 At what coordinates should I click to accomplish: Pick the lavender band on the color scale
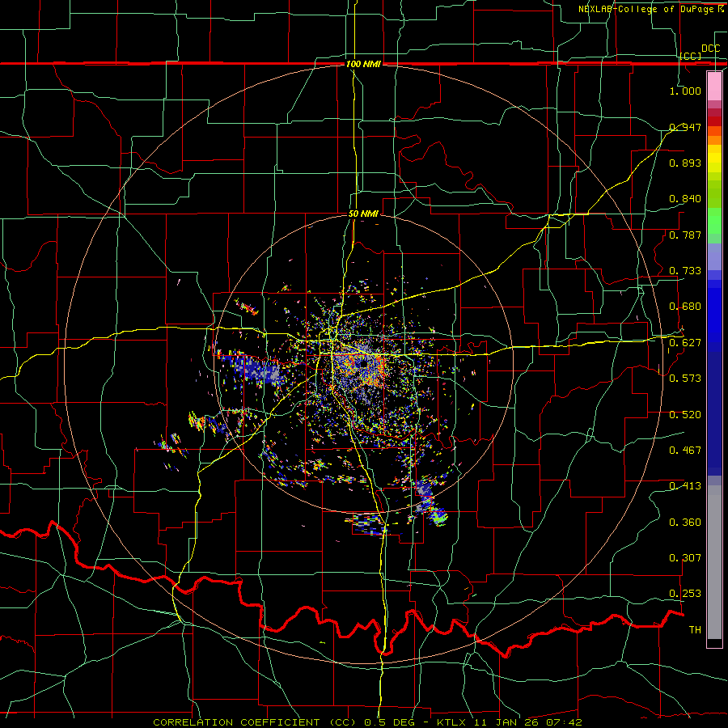click(x=714, y=256)
